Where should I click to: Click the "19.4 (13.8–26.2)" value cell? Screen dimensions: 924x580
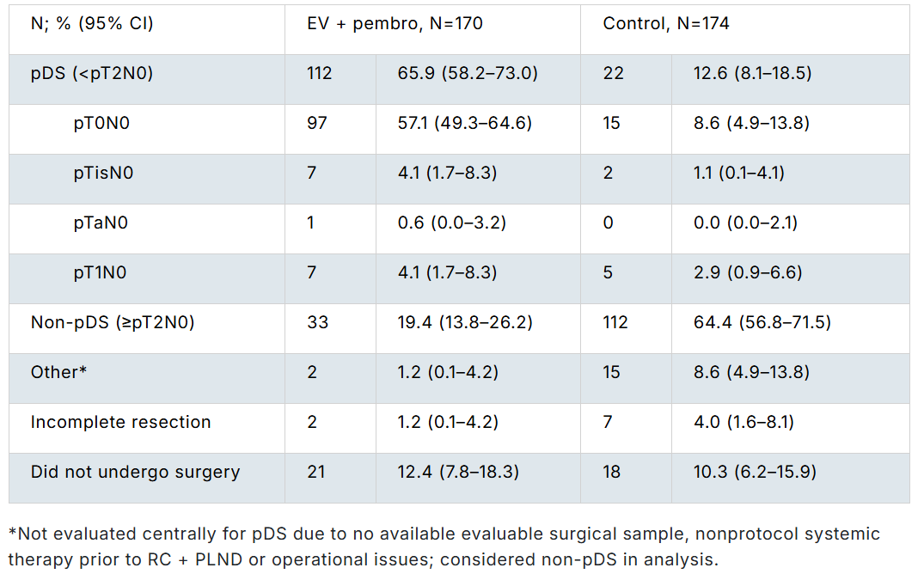point(466,323)
